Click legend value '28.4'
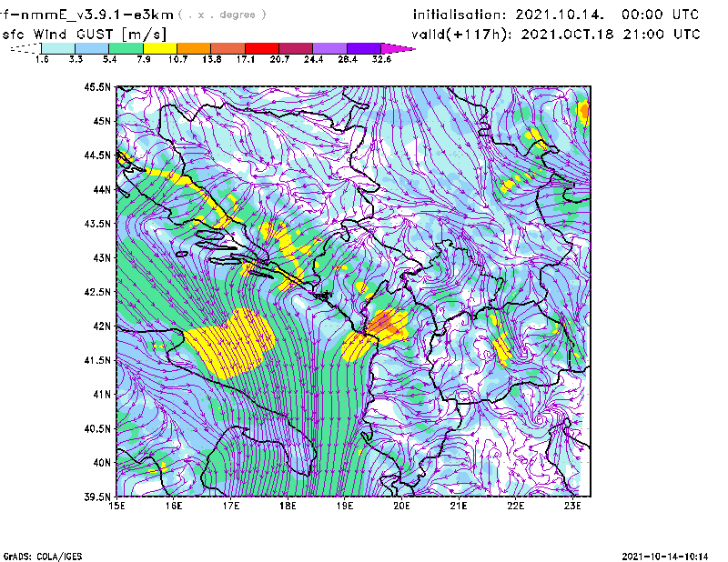Screen dimensions: 728x562 click(x=348, y=59)
